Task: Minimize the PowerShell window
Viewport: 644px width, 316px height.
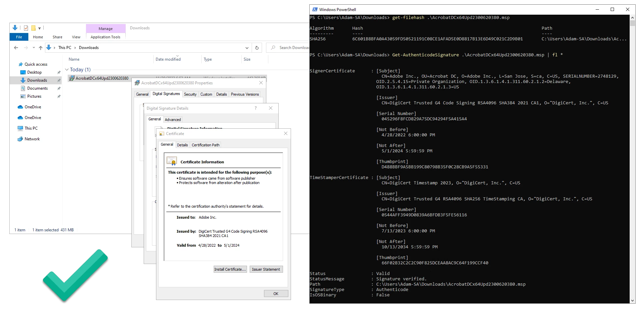Action: 597,9
